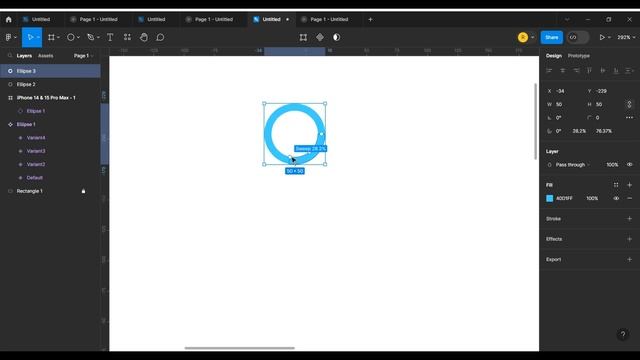This screenshot has height=360, width=640.
Task: Search layers with magnifier icon
Action: [x=10, y=56]
